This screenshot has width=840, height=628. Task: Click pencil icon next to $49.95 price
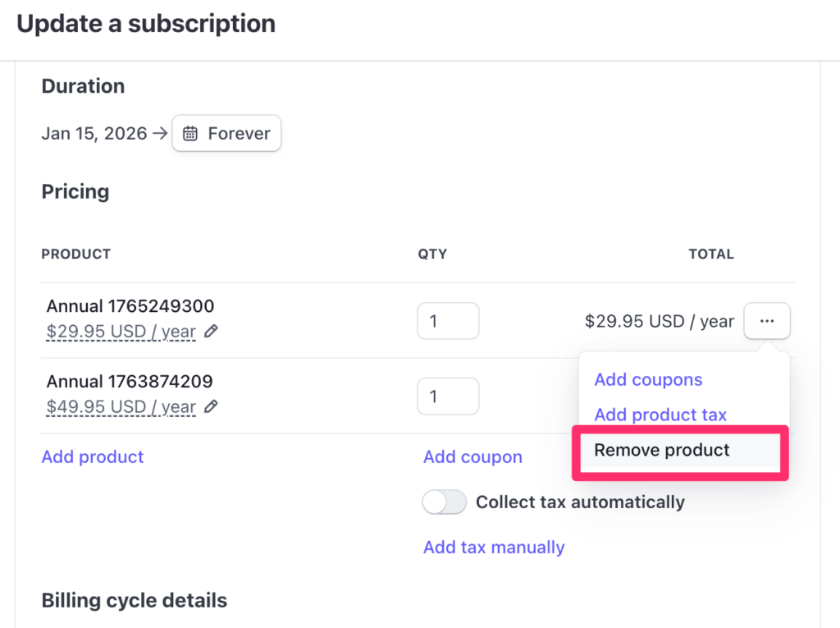coord(211,406)
